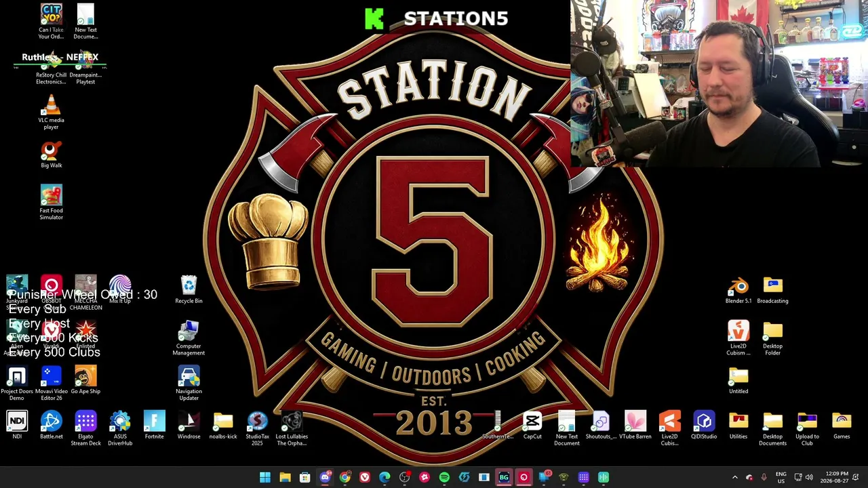The image size is (868, 488).
Task: Select the Windrose desktop icon
Action: [x=189, y=425]
